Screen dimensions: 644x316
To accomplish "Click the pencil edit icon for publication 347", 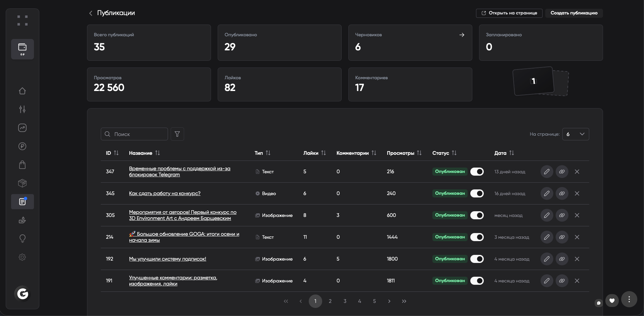I will (x=547, y=172).
